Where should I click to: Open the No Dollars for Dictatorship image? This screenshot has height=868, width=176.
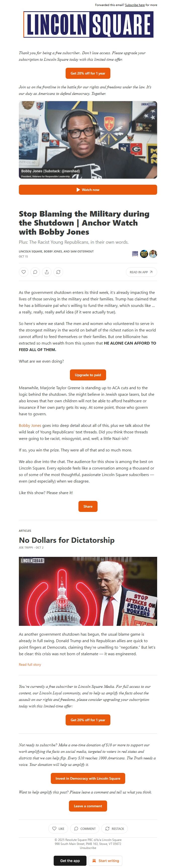(x=88, y=591)
